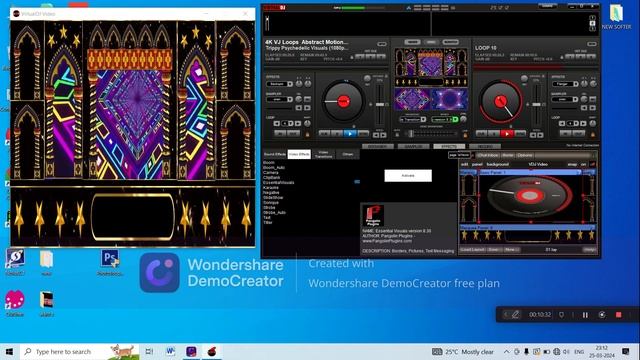Turn left deck sampler volume knob
This screenshot has height=360, width=640.
[x=299, y=99]
